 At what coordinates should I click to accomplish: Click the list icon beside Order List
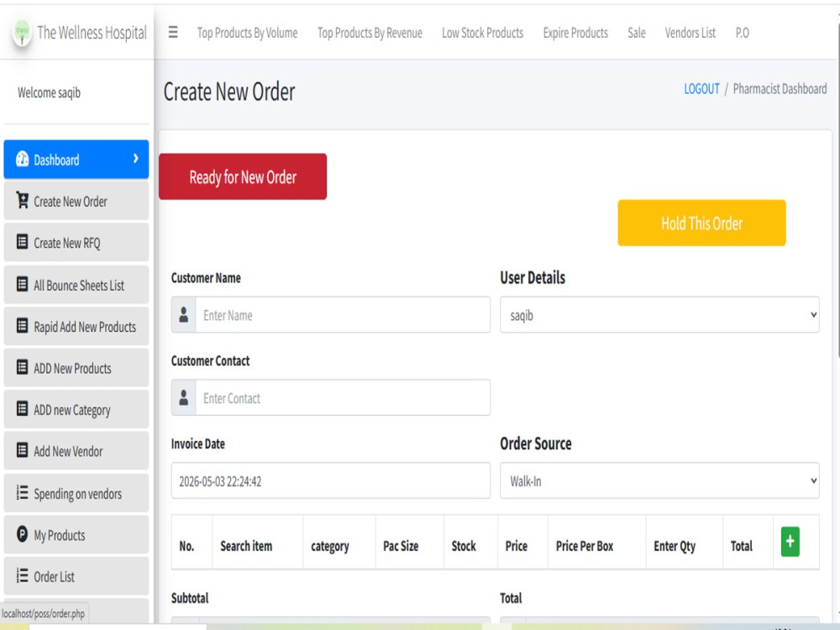(22, 575)
